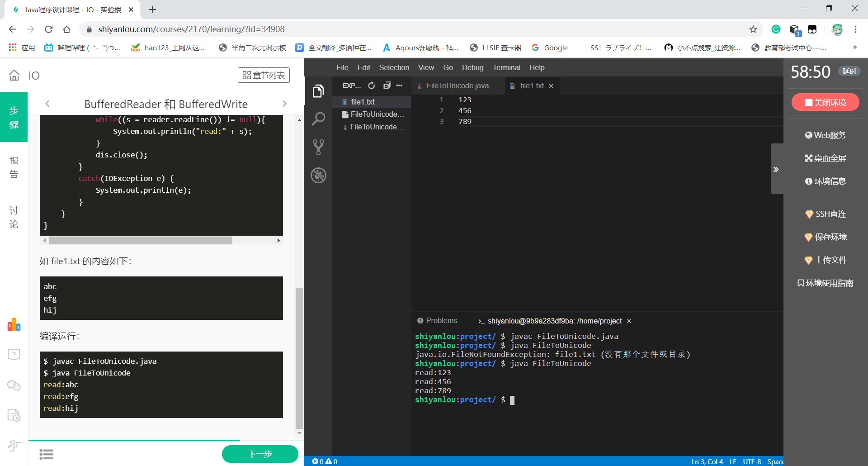Viewport: 868px width, 466px height.
Task: Open the explorer more actions ellipsis
Action: [x=399, y=86]
